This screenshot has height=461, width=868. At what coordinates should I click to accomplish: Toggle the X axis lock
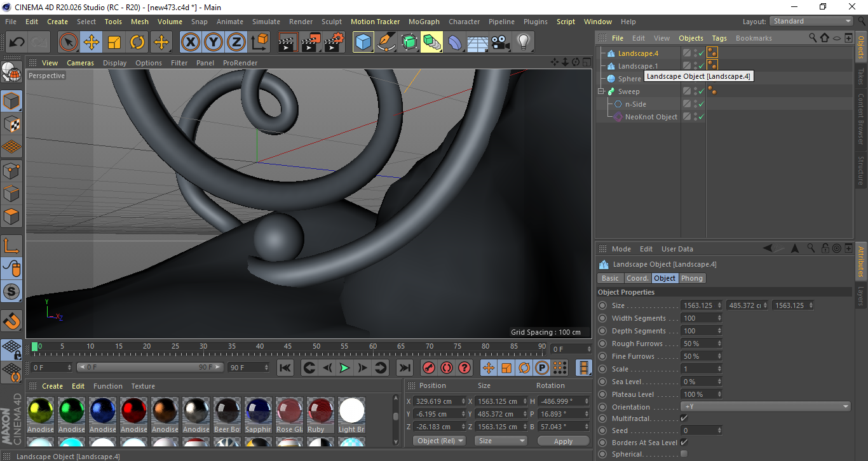(x=190, y=43)
